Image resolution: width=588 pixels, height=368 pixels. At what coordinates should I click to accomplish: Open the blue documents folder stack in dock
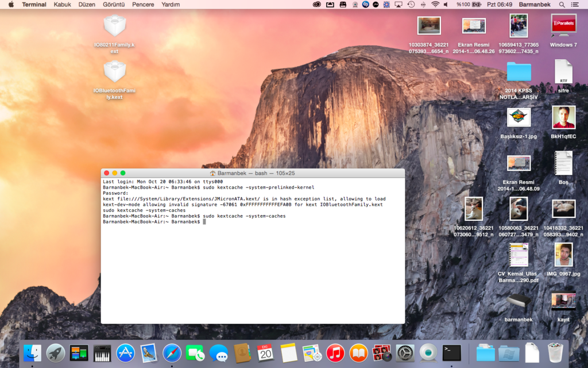point(486,354)
